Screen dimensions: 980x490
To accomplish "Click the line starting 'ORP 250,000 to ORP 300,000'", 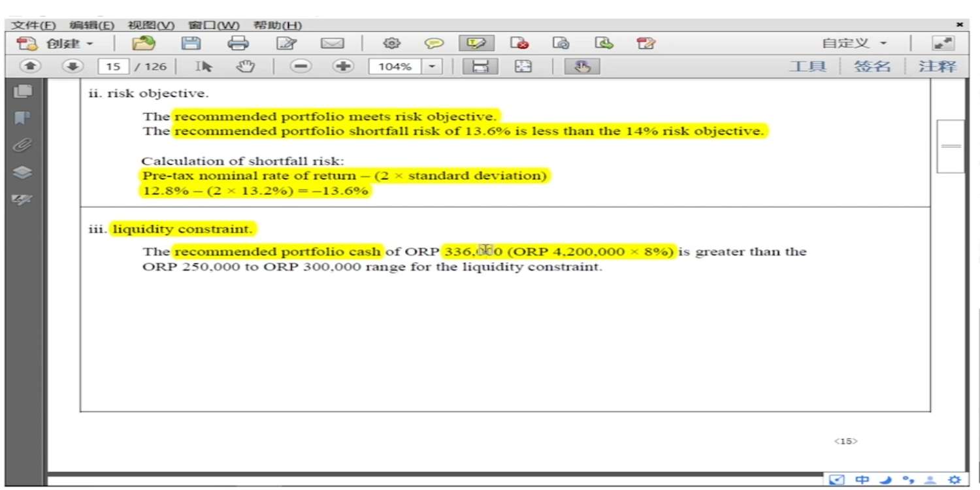I will coord(372,267).
